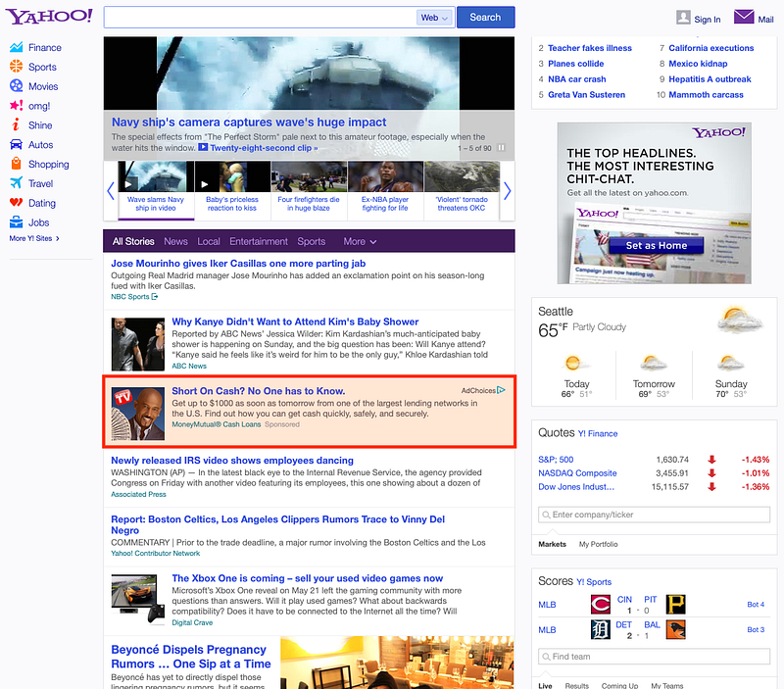Open Baby's priceless reaction thumbnail
Viewport: 784px width, 689px height.
point(232,189)
